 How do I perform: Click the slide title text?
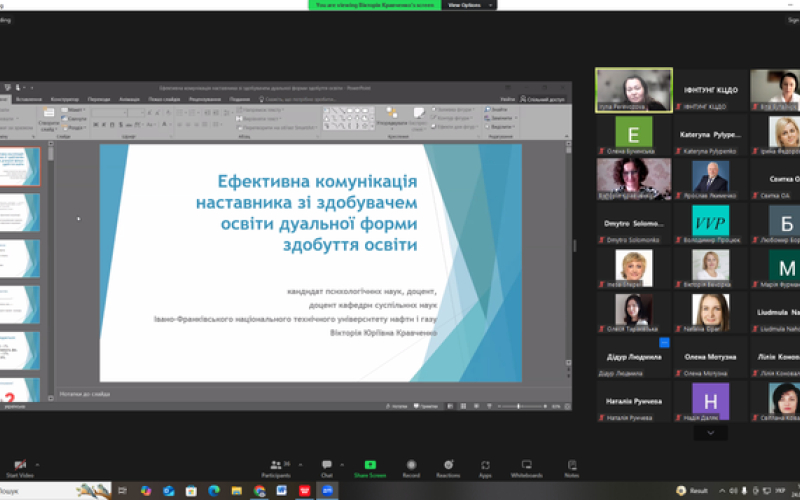(x=306, y=213)
